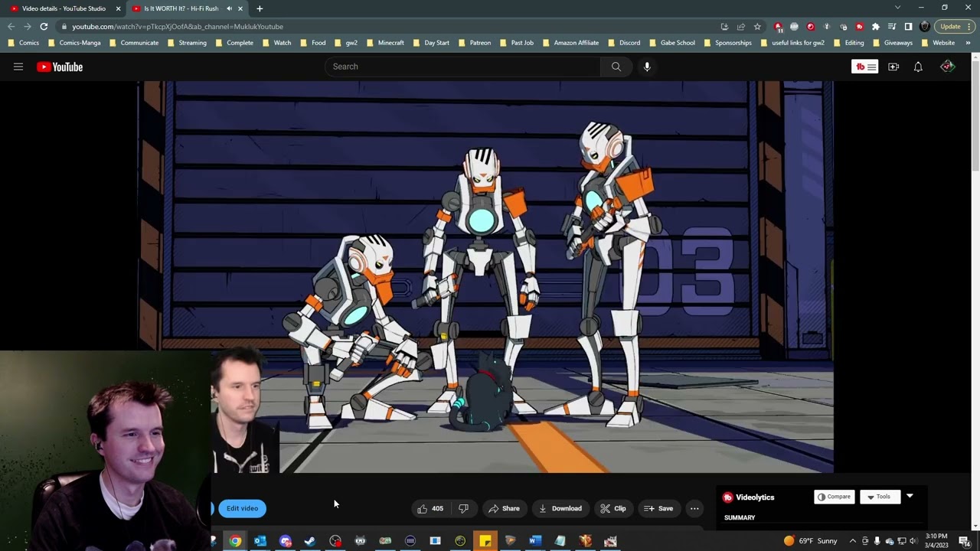Install the page as app from address bar
980x551 pixels.
724,27
